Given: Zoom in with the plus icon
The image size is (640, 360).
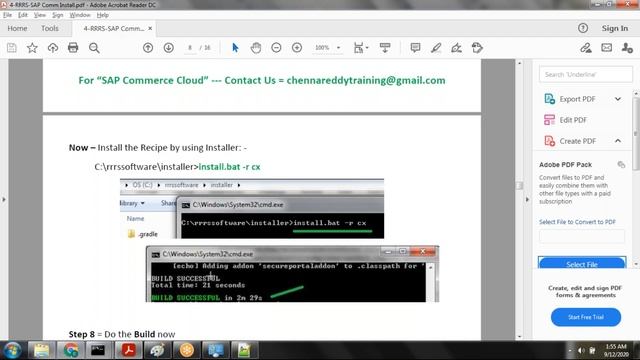Looking at the screenshot, I should pos(297,48).
